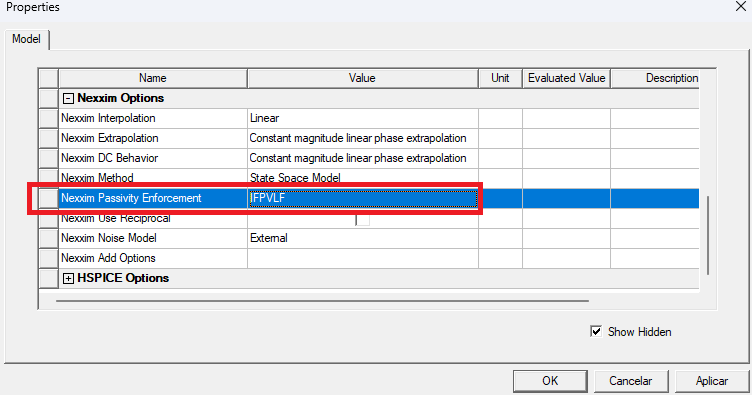Select the Nexxim DC Behavior row name
Screen dimensions: 752x395
pyautogui.click(x=153, y=158)
